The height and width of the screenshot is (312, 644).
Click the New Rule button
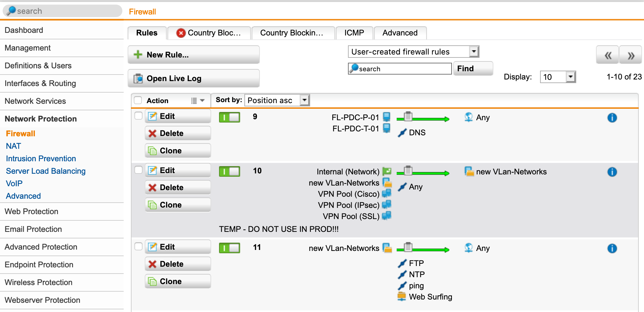click(193, 55)
